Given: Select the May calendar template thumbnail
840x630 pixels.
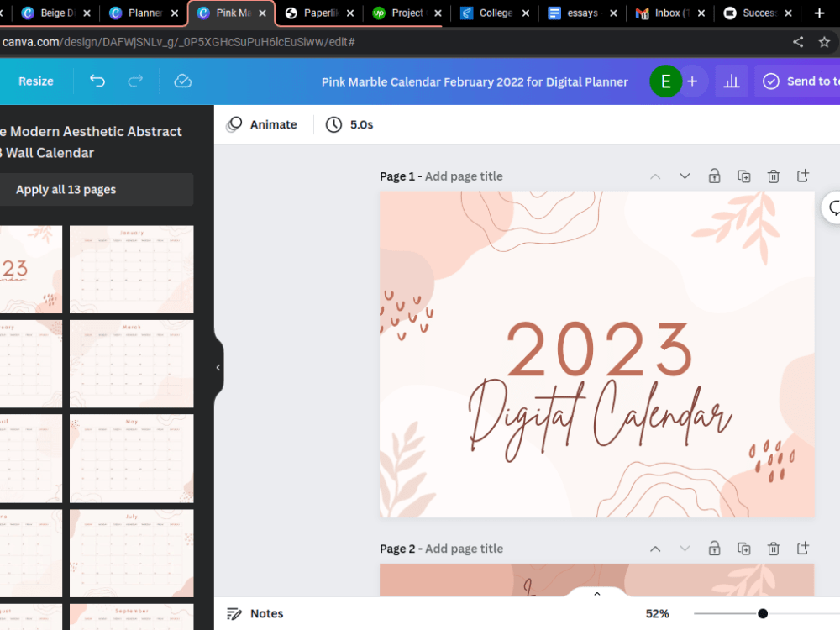Looking at the screenshot, I should point(131,459).
